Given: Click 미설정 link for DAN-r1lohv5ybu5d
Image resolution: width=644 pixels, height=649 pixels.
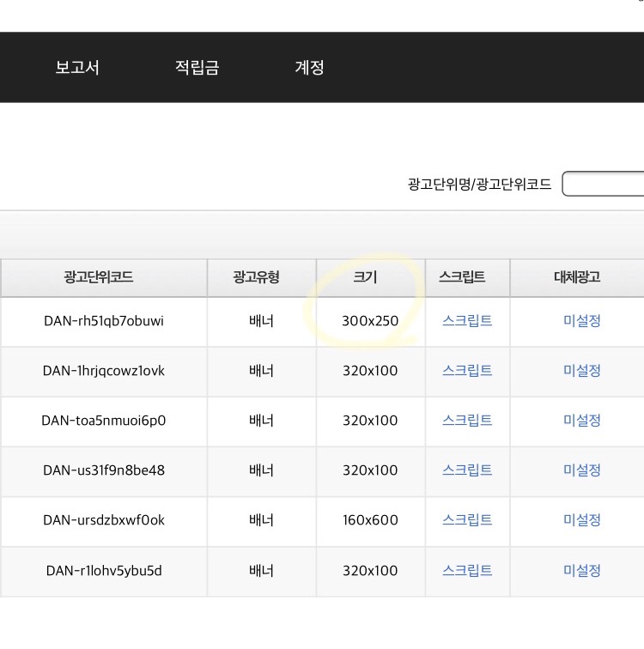Looking at the screenshot, I should click(582, 571).
